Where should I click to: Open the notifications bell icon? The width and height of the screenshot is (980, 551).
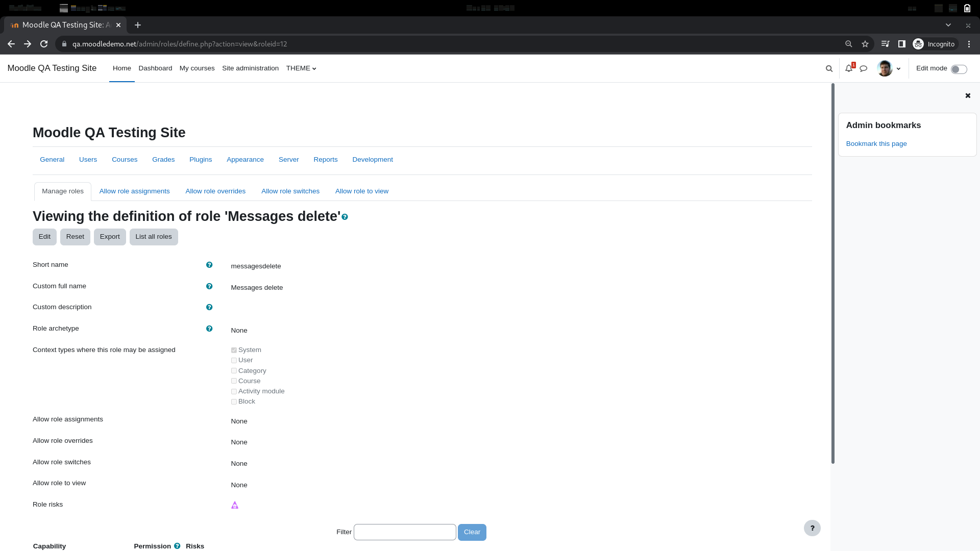[849, 68]
